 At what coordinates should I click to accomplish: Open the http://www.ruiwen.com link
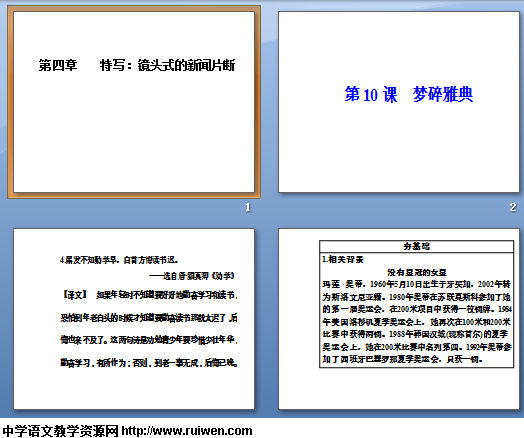pyautogui.click(x=187, y=431)
